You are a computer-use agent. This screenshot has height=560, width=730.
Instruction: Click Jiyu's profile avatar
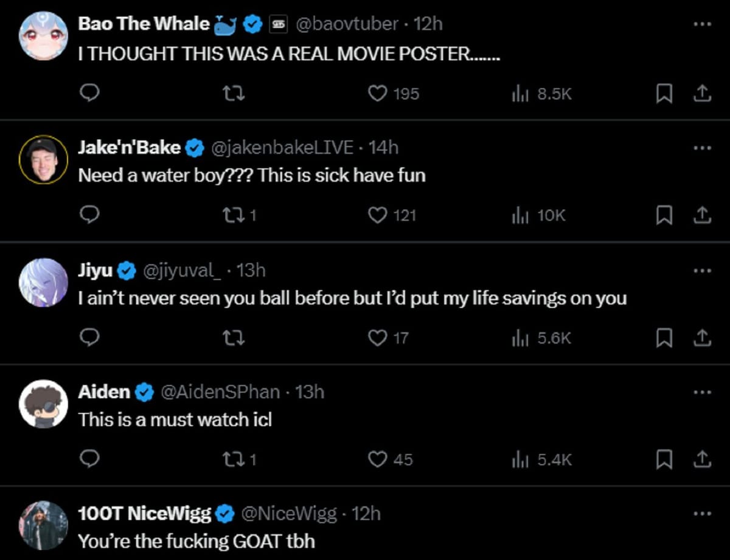(x=43, y=282)
